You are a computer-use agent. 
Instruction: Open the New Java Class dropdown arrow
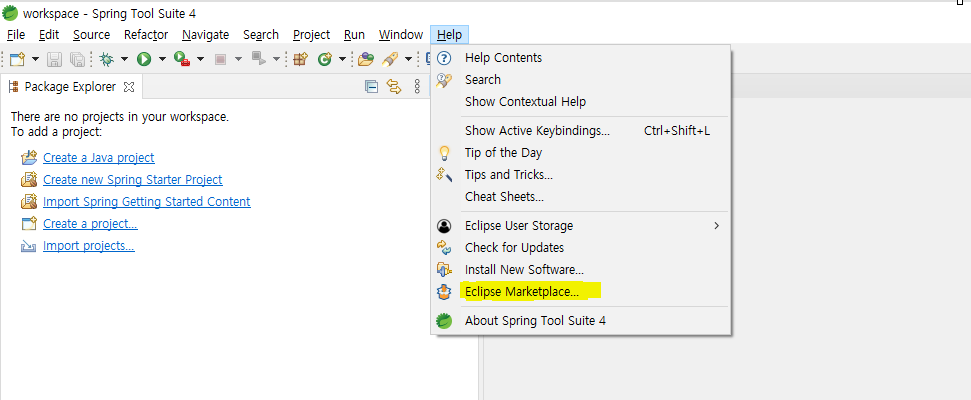[342, 59]
